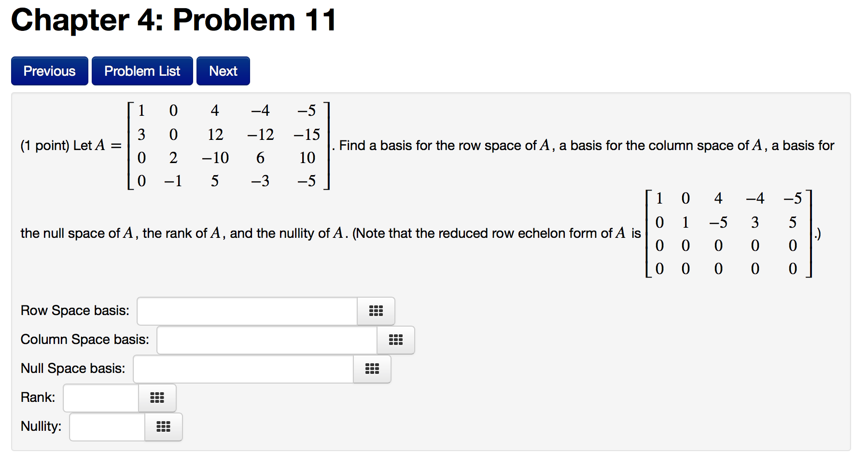868x467 pixels.
Task: Click the Chapter 4: Problem 11 heading
Action: coord(174,20)
